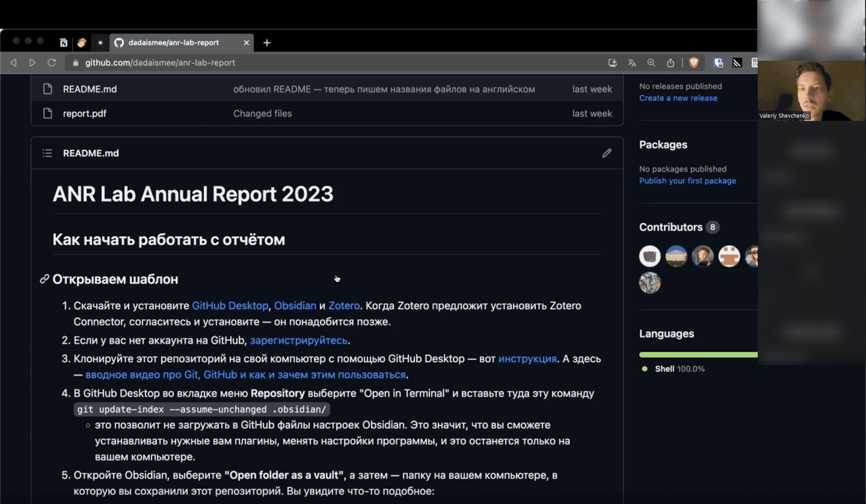Click the Valeriy Shevchenko video thumbnail
Viewport: 866px width, 504px height.
tap(811, 91)
